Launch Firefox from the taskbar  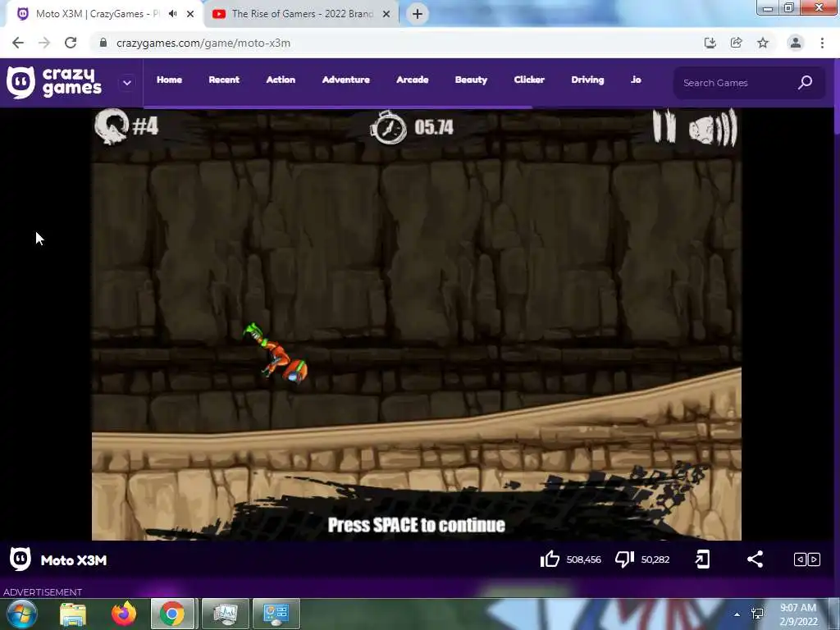tap(124, 614)
